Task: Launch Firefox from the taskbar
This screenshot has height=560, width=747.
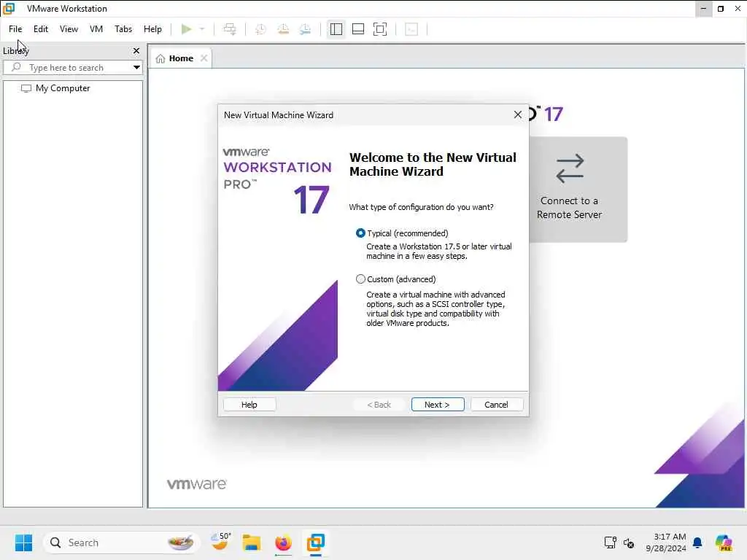Action: 283,542
